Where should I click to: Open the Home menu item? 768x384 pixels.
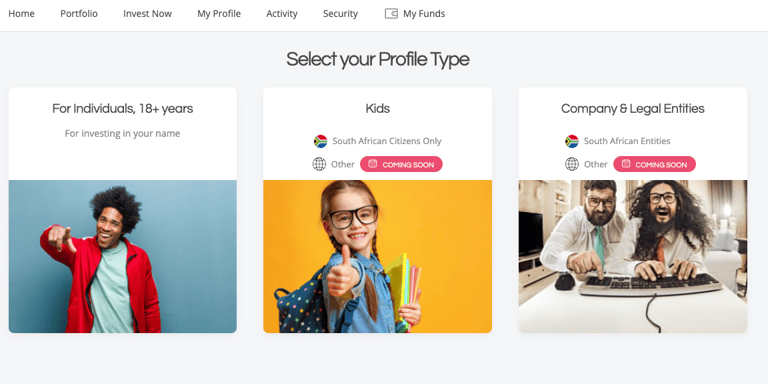tap(22, 14)
